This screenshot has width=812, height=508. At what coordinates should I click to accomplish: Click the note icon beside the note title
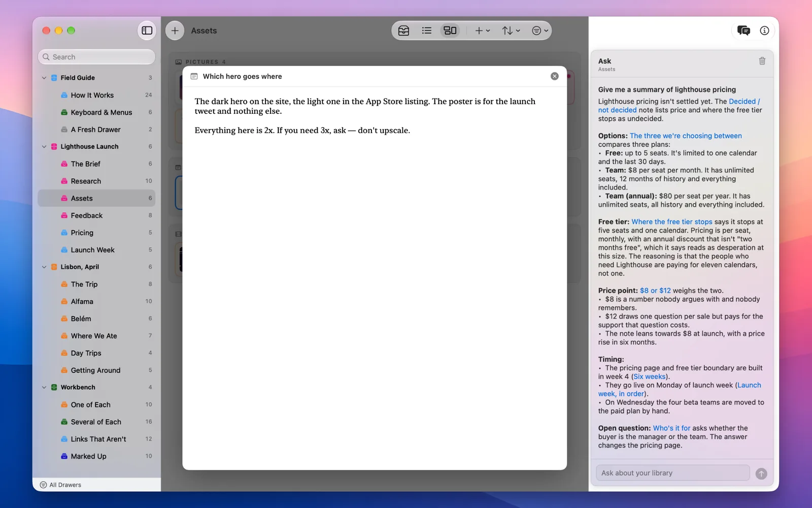click(194, 76)
